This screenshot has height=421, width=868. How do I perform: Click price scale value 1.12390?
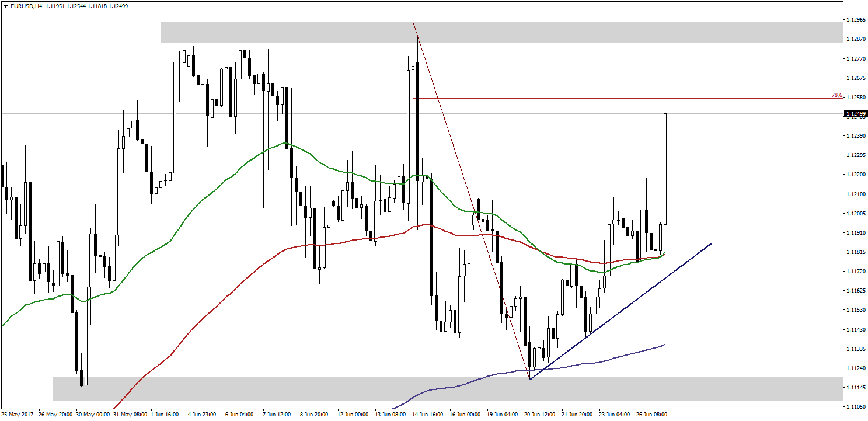[x=856, y=136]
